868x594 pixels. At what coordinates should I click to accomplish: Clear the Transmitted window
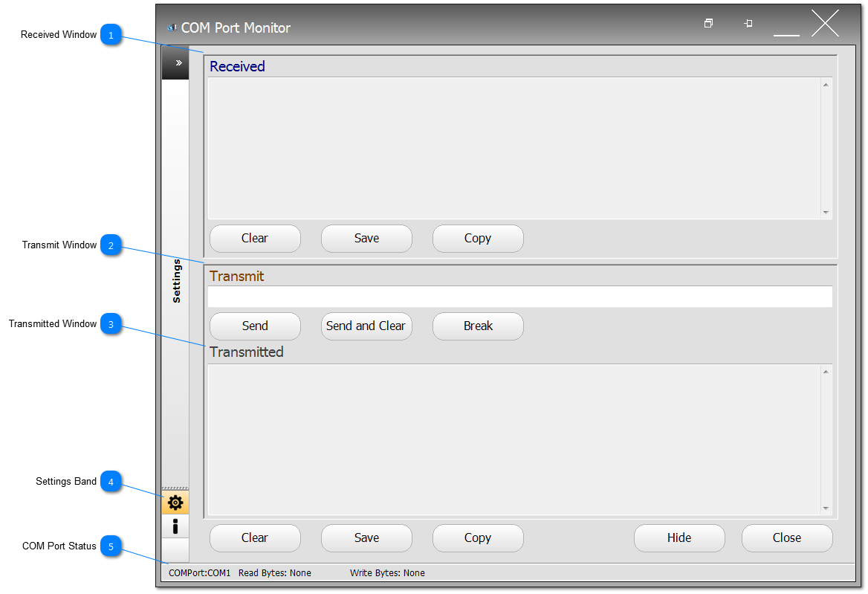pyautogui.click(x=255, y=537)
